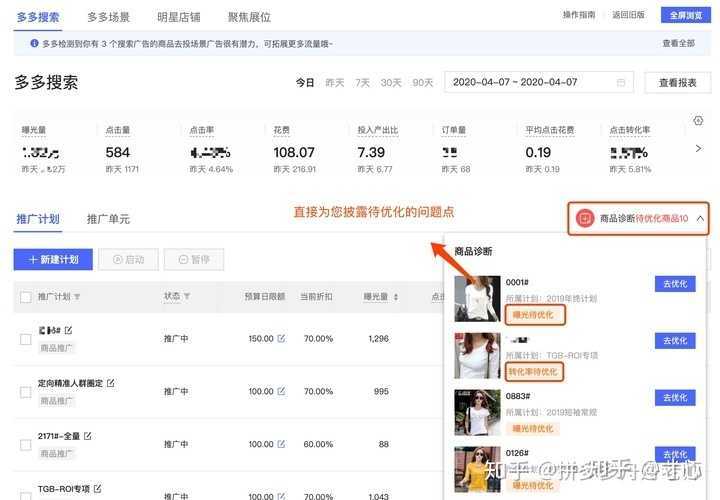Select 今日 time range
720x500 pixels.
305,83
